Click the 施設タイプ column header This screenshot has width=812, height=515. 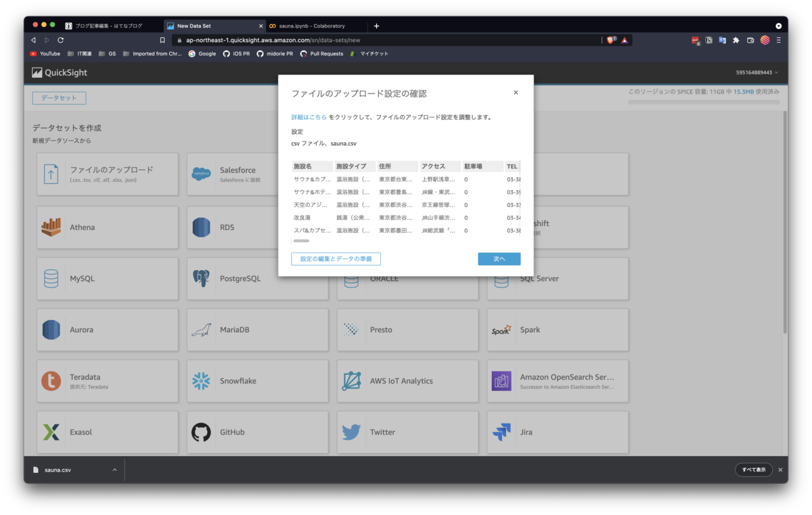pos(355,166)
